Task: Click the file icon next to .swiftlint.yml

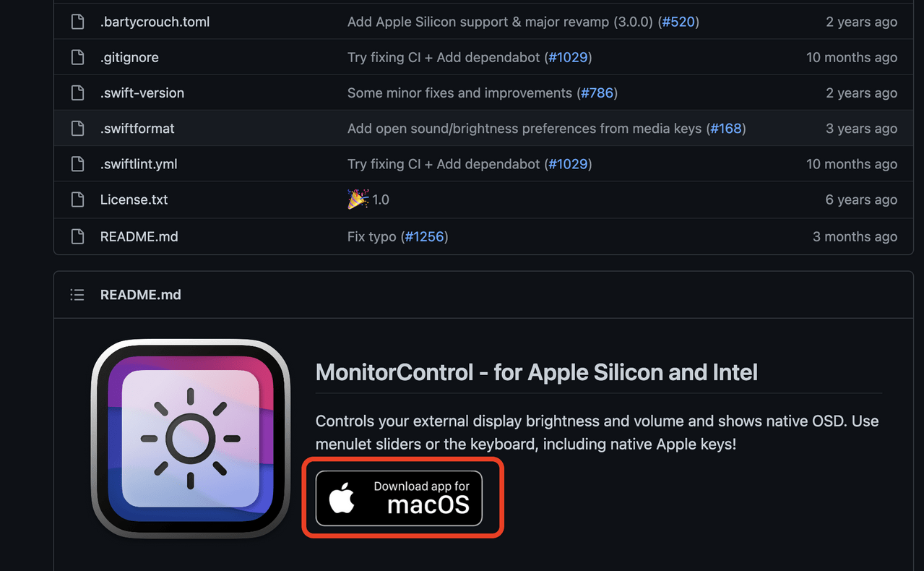Action: pos(77,164)
